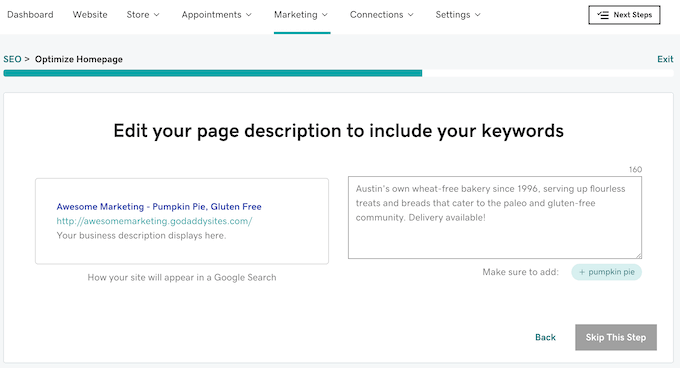The height and width of the screenshot is (368, 680).
Task: Click the Next Steps button
Action: (624, 15)
